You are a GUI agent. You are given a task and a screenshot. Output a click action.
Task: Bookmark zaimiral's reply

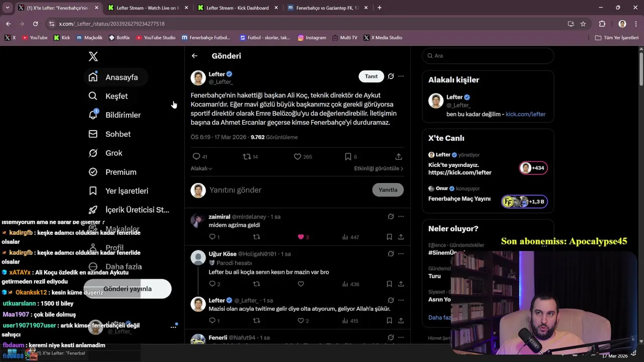[x=389, y=237]
